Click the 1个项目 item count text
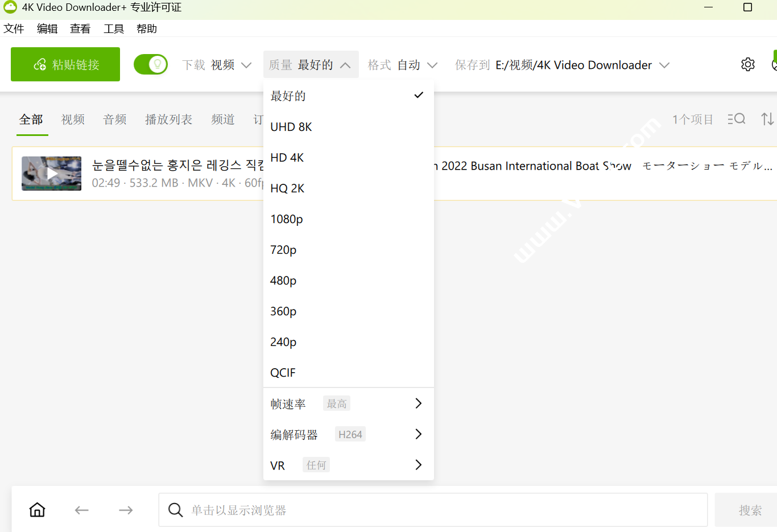This screenshot has width=777, height=532. click(x=693, y=119)
